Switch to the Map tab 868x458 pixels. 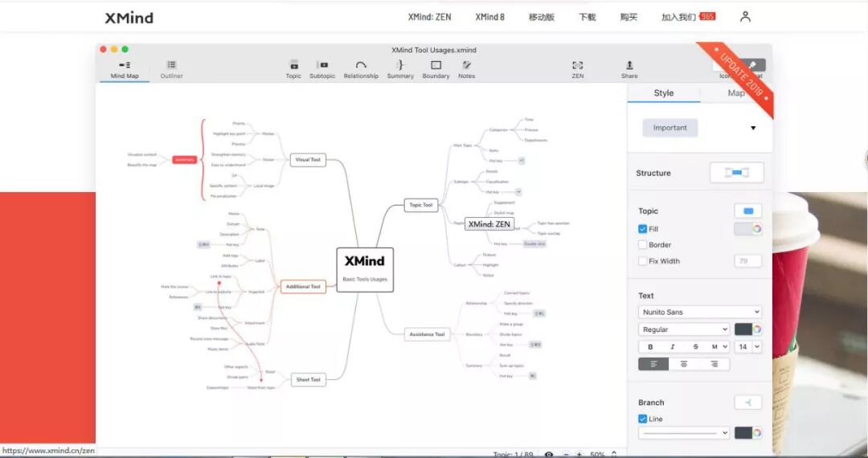[x=735, y=93]
